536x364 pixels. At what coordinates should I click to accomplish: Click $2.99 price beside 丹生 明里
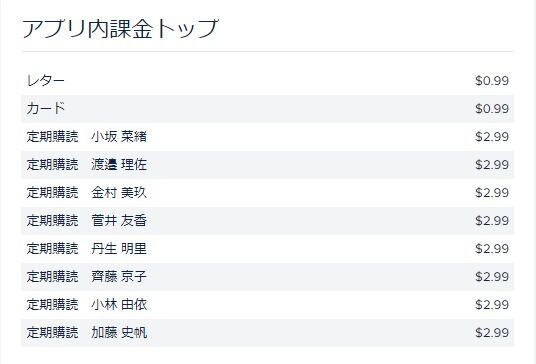(x=492, y=249)
